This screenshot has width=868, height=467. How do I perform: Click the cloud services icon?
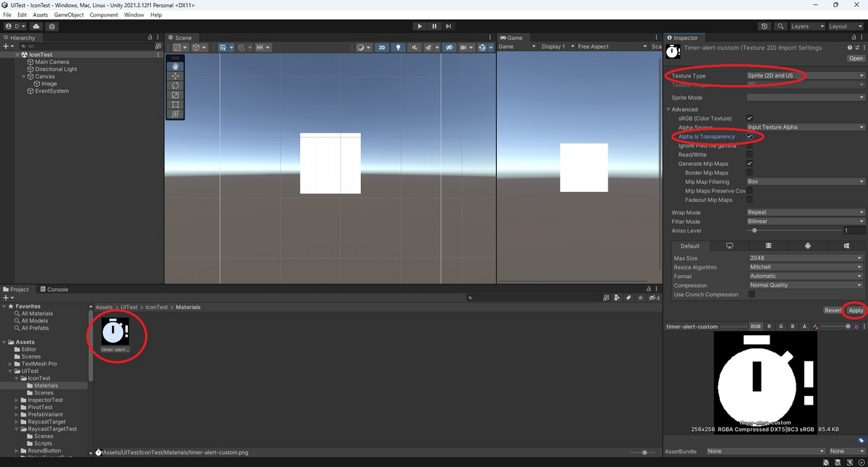[x=36, y=26]
